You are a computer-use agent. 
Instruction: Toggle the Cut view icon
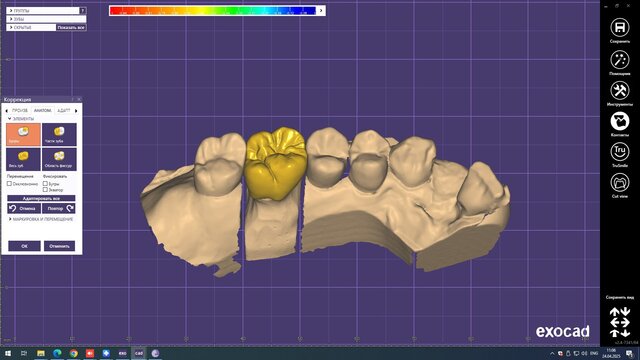620,182
